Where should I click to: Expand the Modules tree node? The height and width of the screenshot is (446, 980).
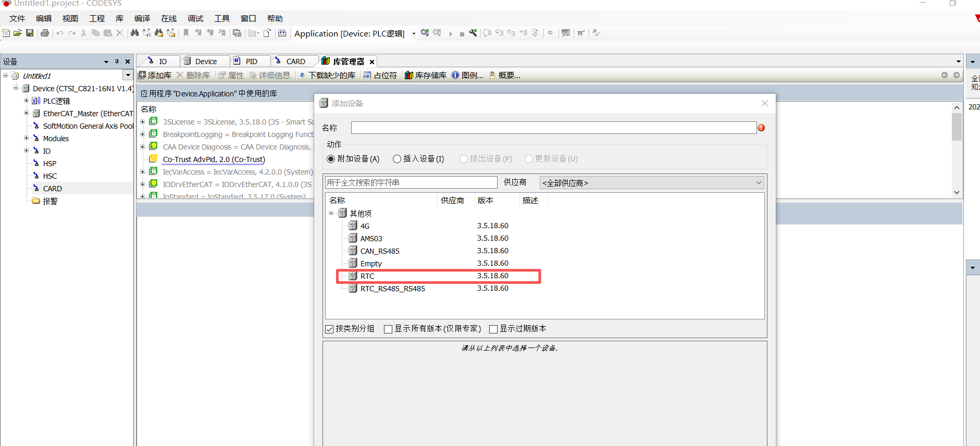(26, 138)
